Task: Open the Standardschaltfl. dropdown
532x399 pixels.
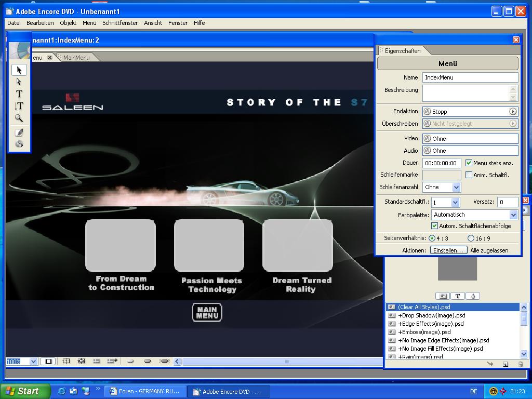Action: [x=455, y=202]
